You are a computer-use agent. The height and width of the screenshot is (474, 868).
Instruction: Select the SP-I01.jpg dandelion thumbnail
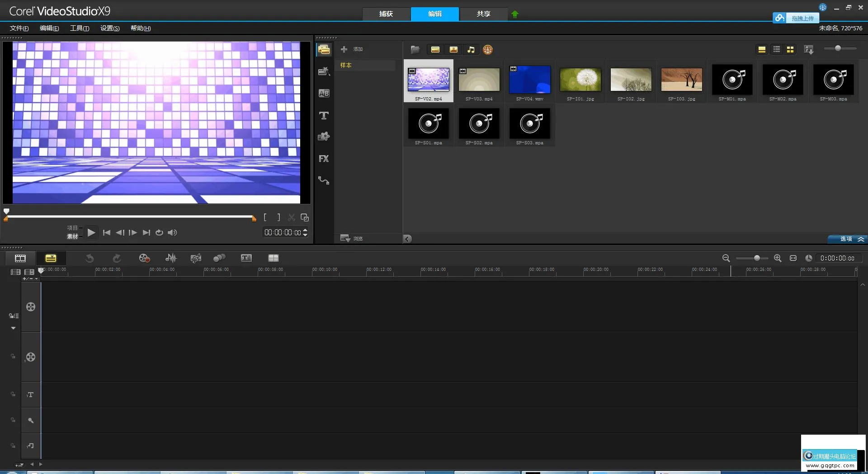point(580,80)
